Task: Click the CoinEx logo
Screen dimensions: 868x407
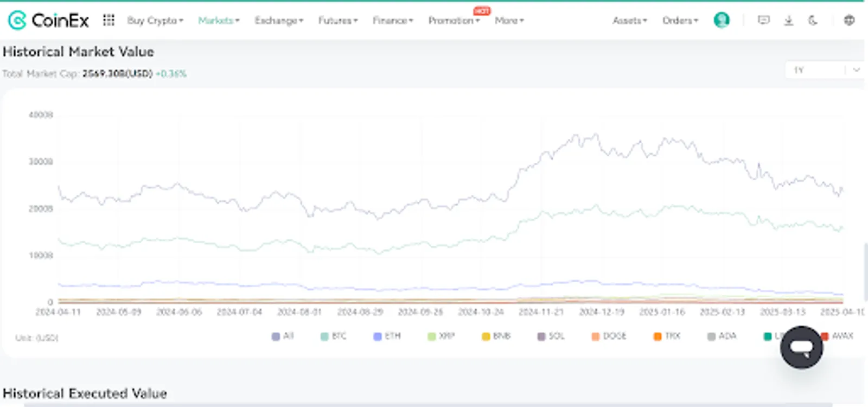Action: point(48,21)
